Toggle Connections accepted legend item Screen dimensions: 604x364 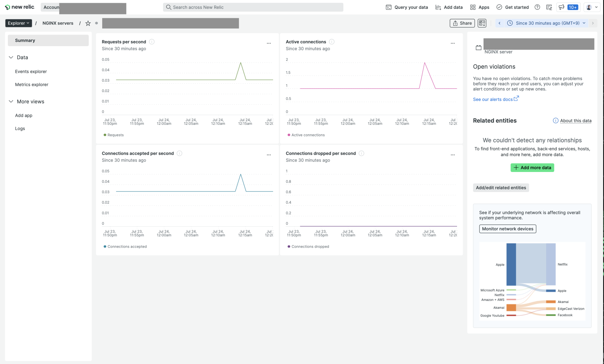(x=125, y=246)
